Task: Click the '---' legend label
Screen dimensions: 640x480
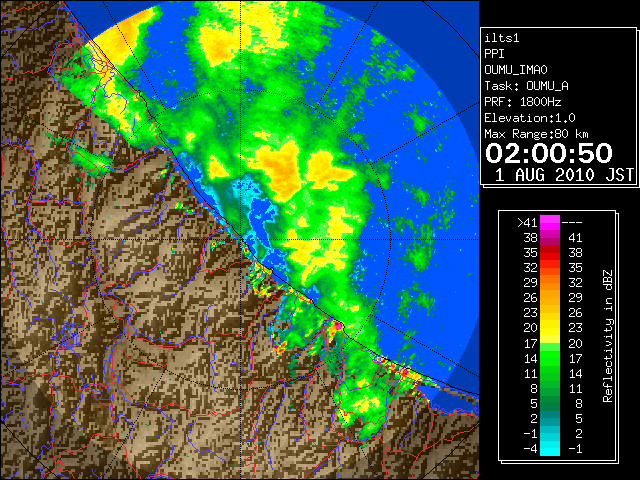Action: click(572, 223)
